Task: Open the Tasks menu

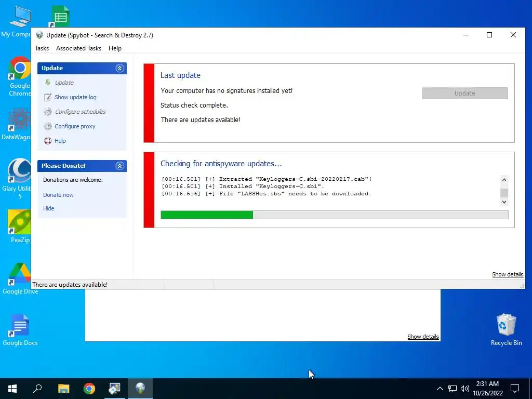Action: point(42,48)
